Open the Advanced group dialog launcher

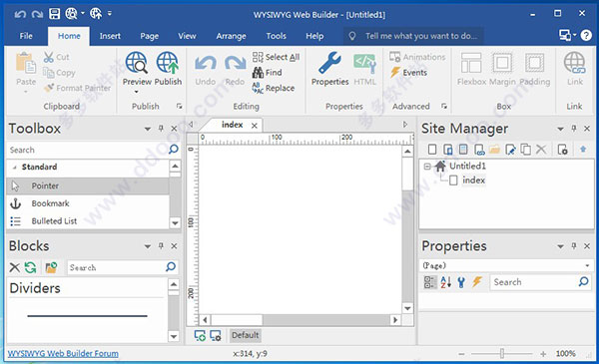tap(444, 106)
